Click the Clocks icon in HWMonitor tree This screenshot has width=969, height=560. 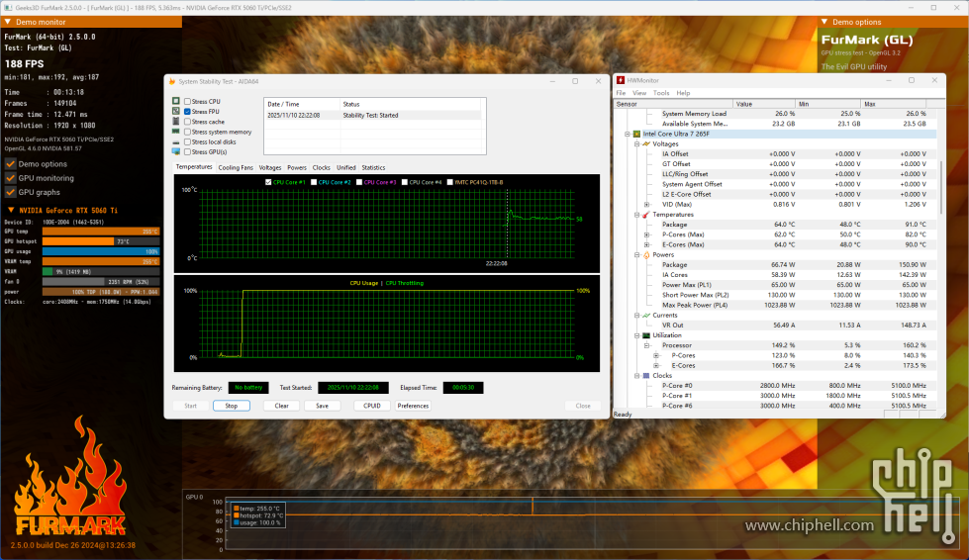click(x=646, y=376)
